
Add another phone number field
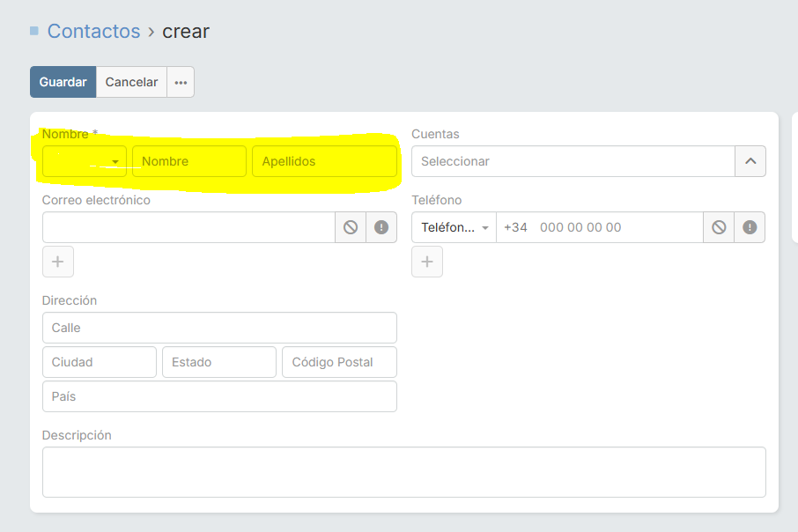427,262
